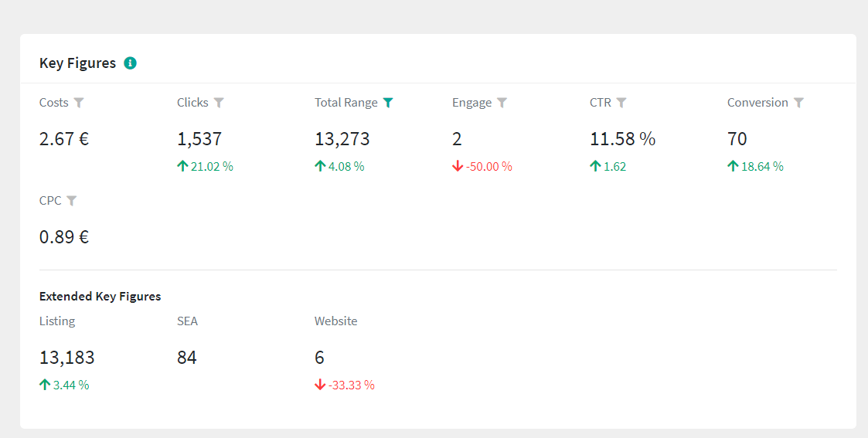Click the CPC value 0.89 €

click(64, 237)
